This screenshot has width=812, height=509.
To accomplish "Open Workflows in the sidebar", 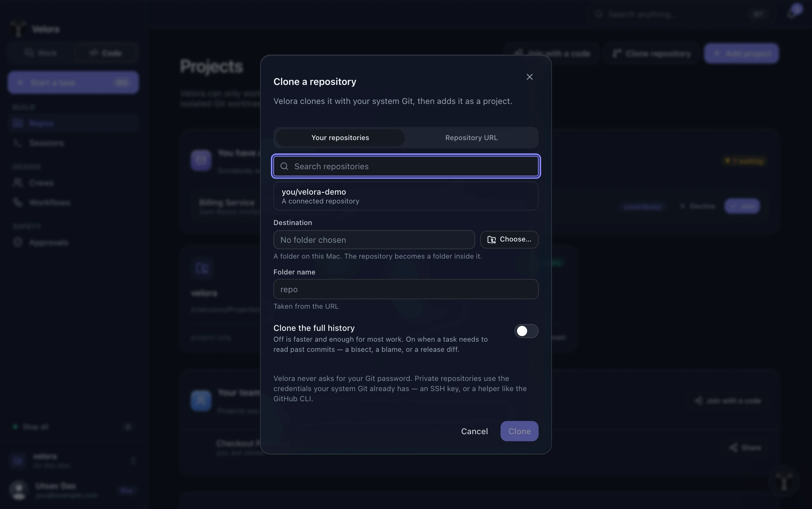I will [x=73, y=203].
